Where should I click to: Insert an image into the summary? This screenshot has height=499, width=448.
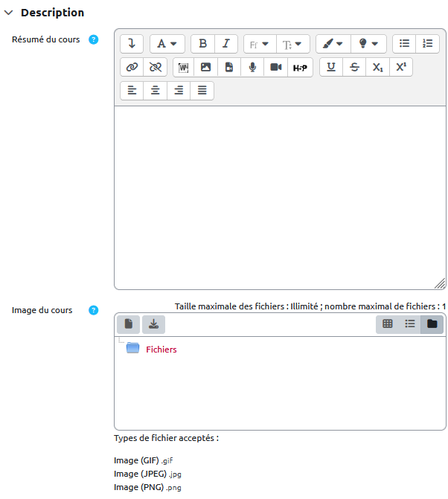[206, 68]
